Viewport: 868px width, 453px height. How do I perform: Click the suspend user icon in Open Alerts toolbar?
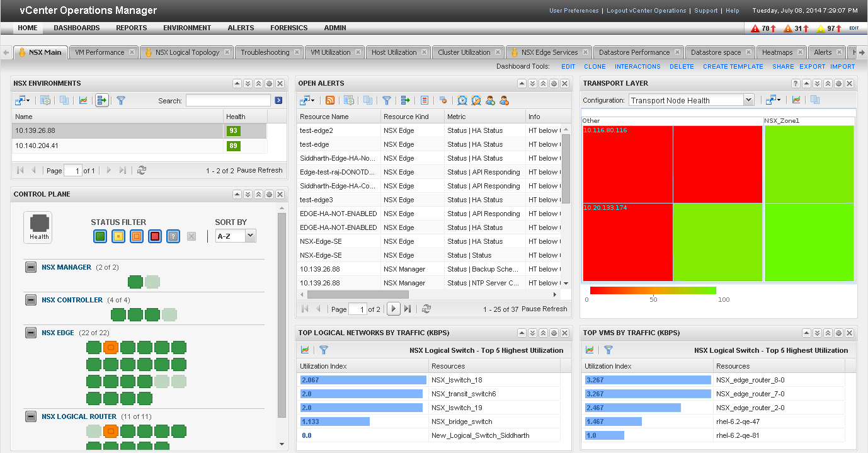coord(503,100)
